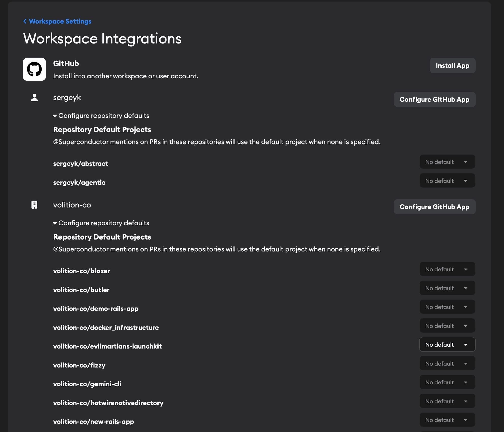Configure GitHub App for sergeyk

coord(434,99)
